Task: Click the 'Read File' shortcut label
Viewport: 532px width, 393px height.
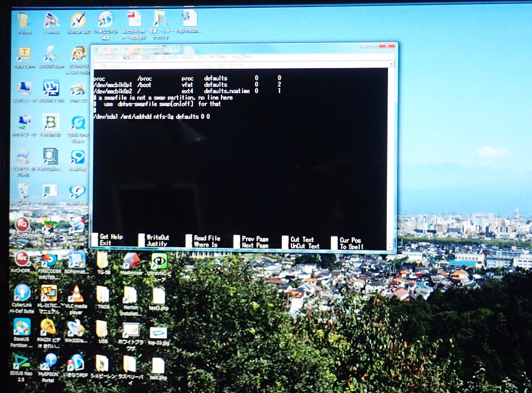Action: (207, 238)
